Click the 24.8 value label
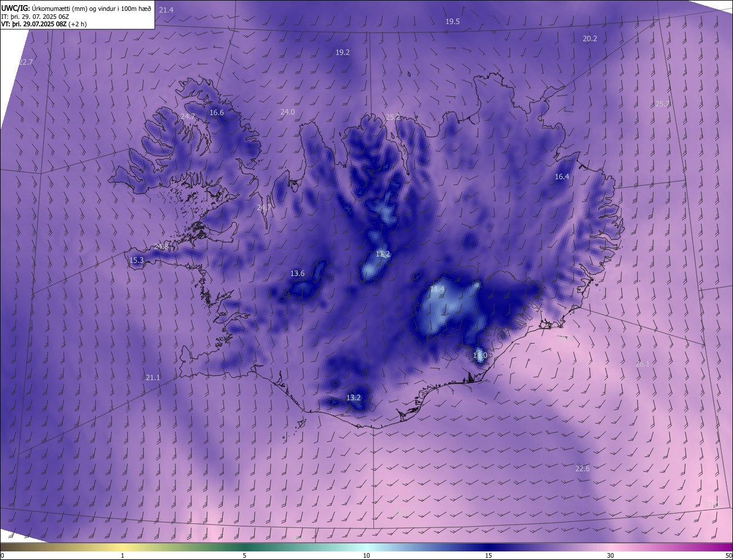 [161, 246]
